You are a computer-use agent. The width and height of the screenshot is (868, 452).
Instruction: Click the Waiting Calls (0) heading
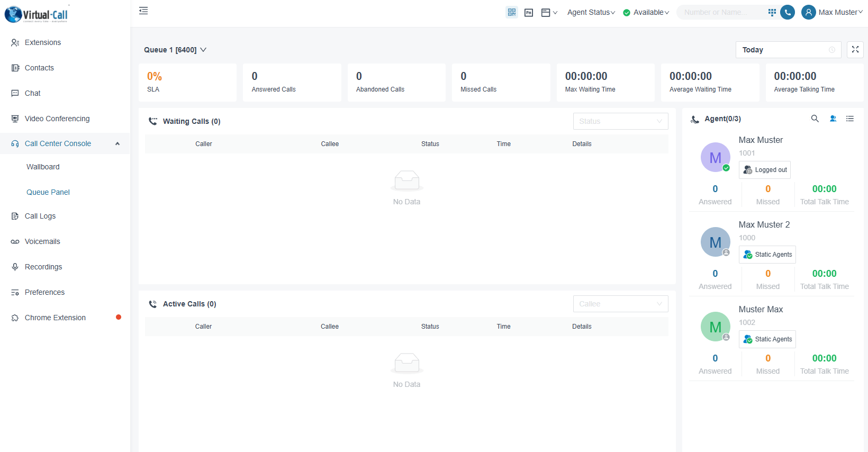pos(192,121)
